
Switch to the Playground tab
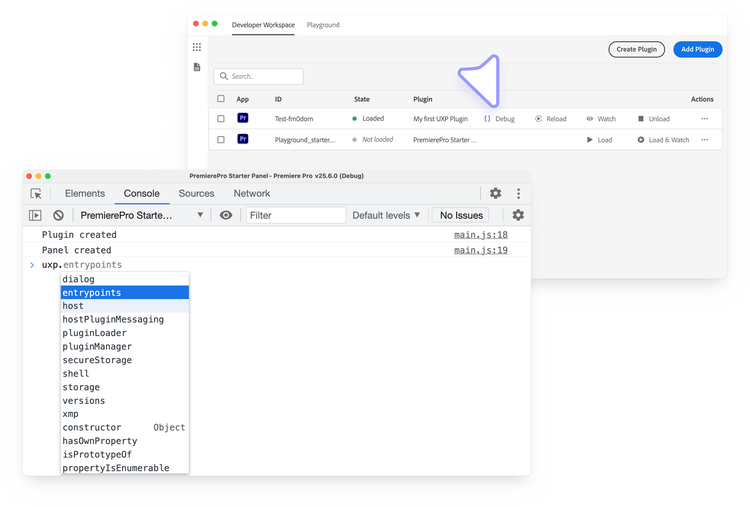tap(323, 25)
